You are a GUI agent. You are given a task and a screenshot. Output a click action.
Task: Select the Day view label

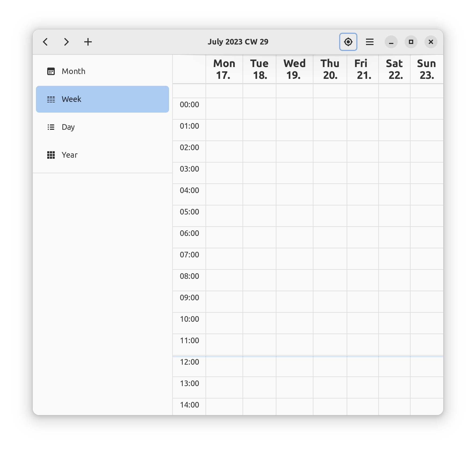[x=68, y=127]
